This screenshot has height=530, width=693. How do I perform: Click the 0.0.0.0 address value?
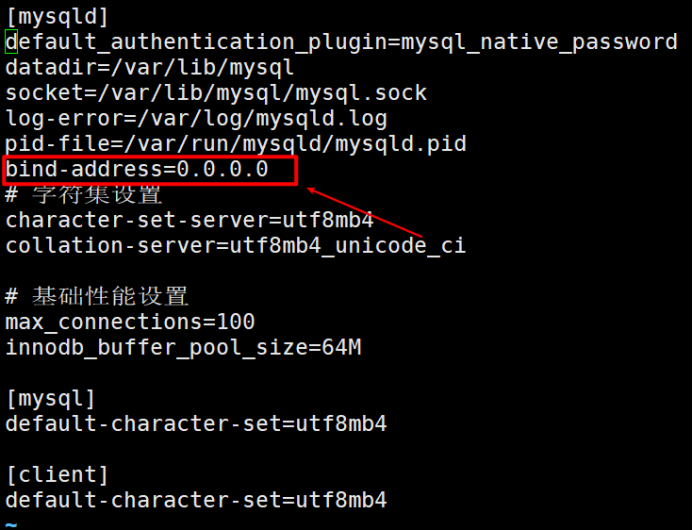[223, 169]
